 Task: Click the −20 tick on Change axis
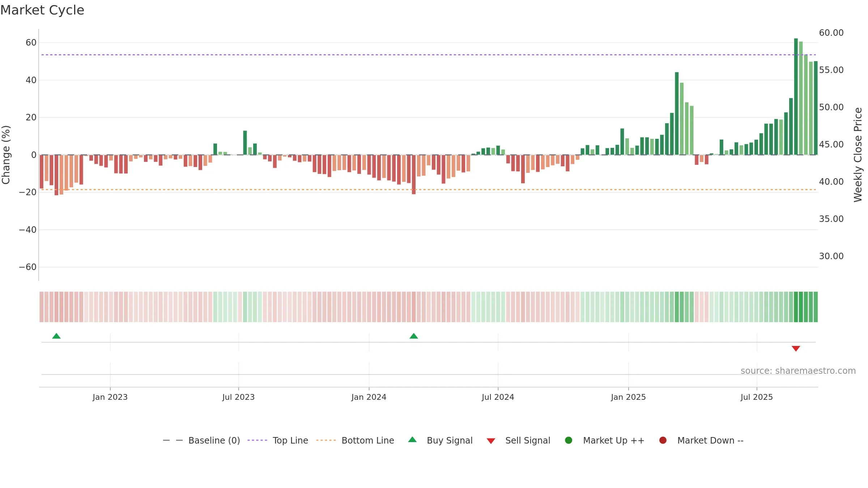coord(28,192)
